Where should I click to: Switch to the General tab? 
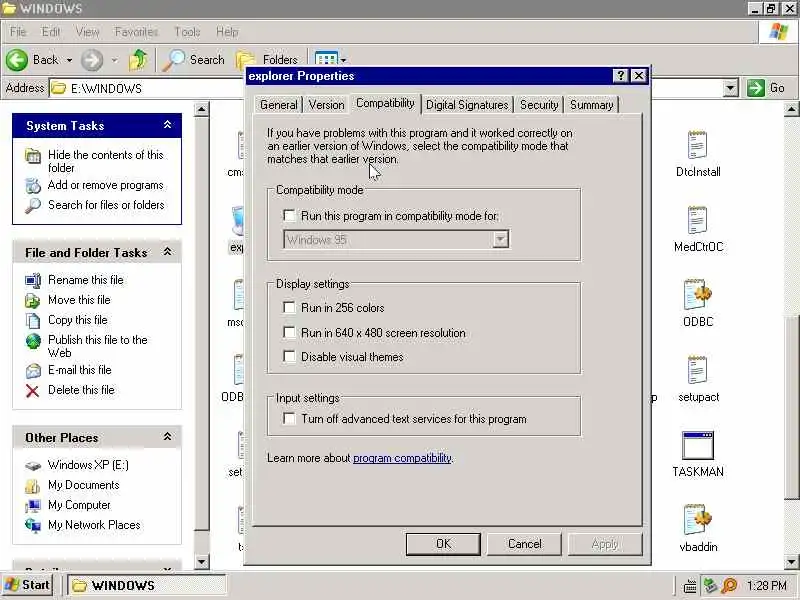[x=279, y=105]
